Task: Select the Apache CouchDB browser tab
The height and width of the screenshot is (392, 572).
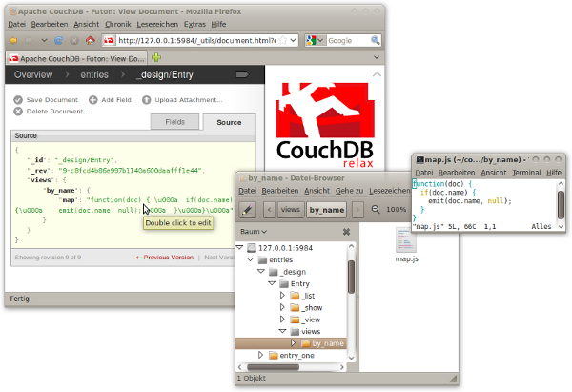Action: click(x=76, y=58)
